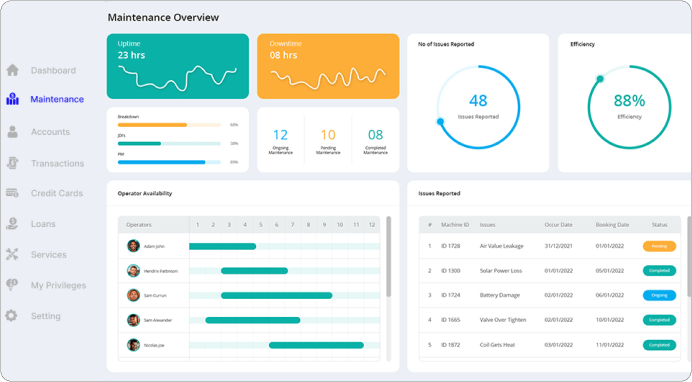The image size is (692, 382).
Task: Click the Credit Cards icon
Action: pyautogui.click(x=12, y=193)
